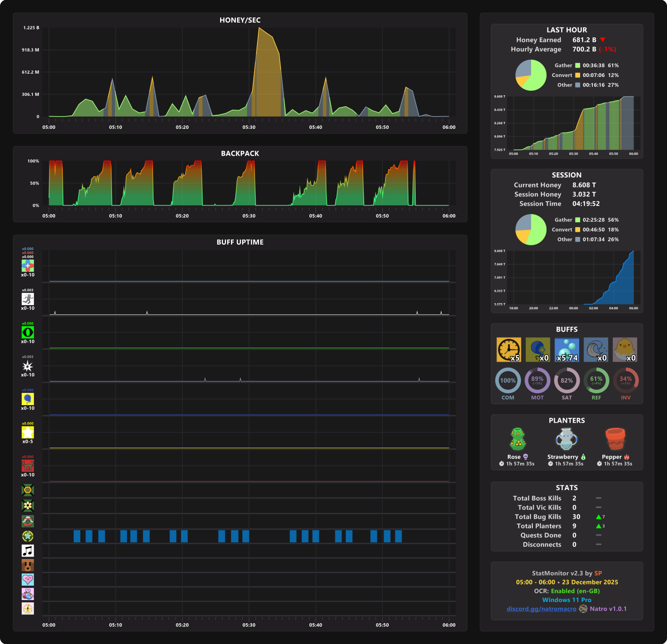Click the Haste running-figure buff icon
This screenshot has height=644, width=667.
click(x=28, y=299)
